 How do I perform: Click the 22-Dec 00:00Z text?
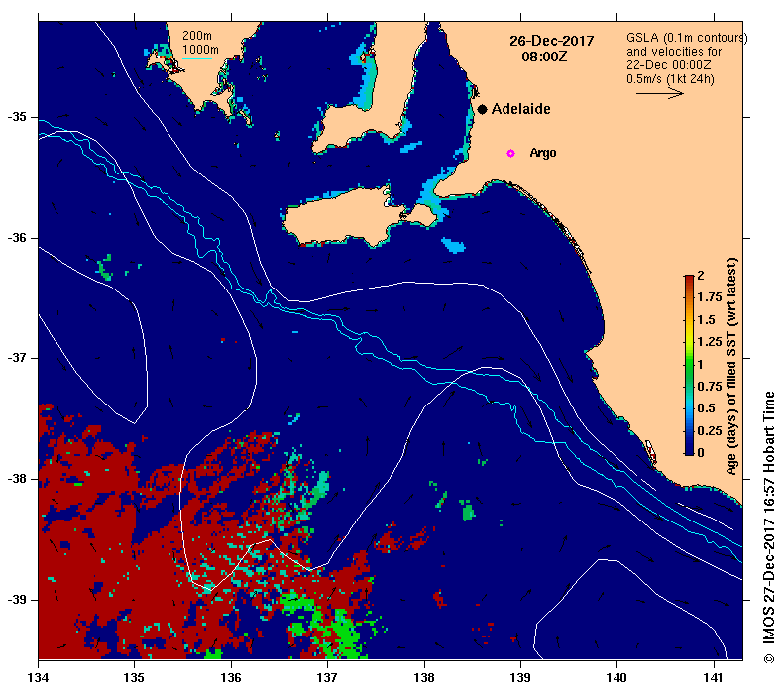[x=668, y=65]
